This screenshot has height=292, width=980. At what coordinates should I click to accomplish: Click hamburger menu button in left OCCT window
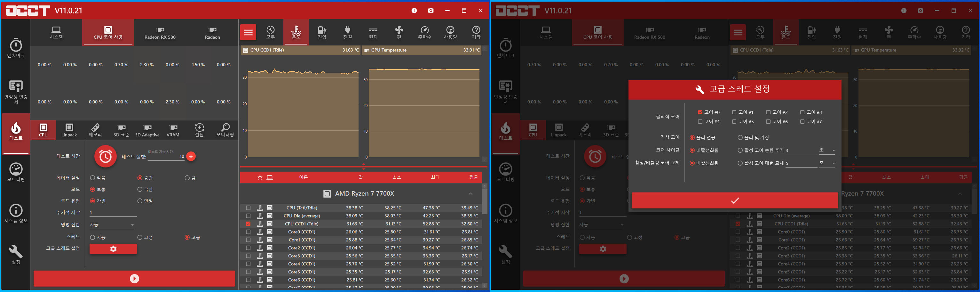[x=248, y=32]
